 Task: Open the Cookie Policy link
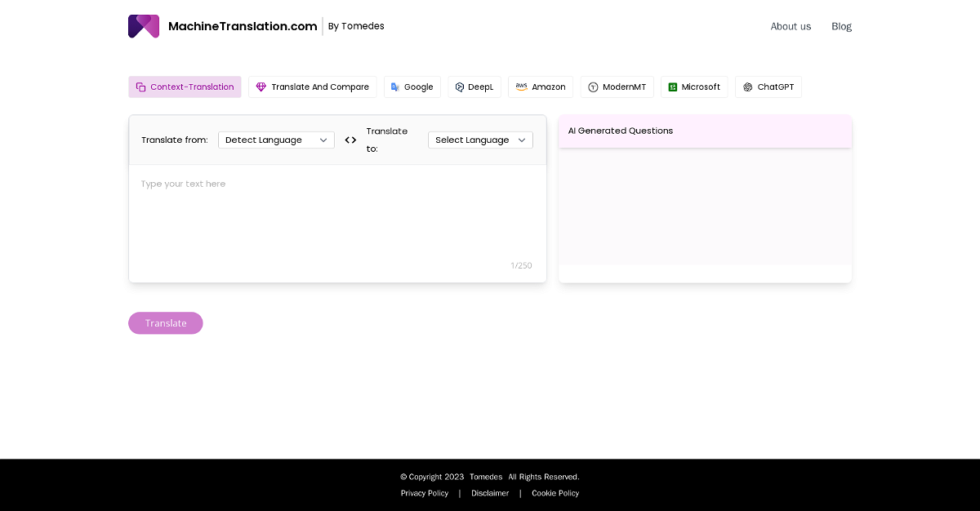point(555,493)
